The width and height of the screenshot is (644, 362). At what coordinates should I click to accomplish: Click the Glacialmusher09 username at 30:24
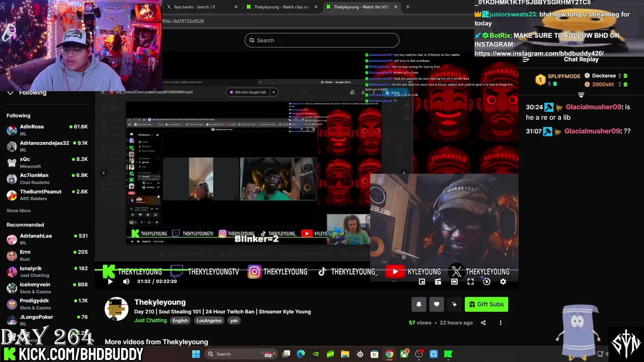(594, 107)
